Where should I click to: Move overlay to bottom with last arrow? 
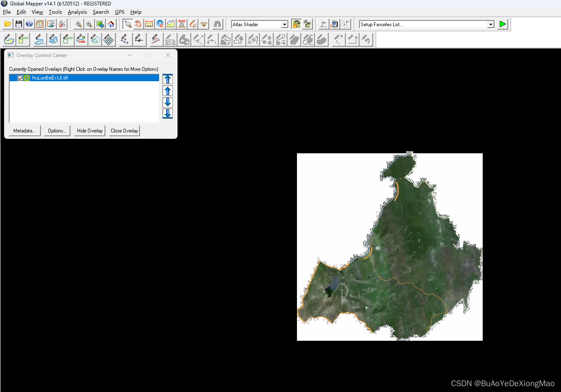pyautogui.click(x=167, y=113)
